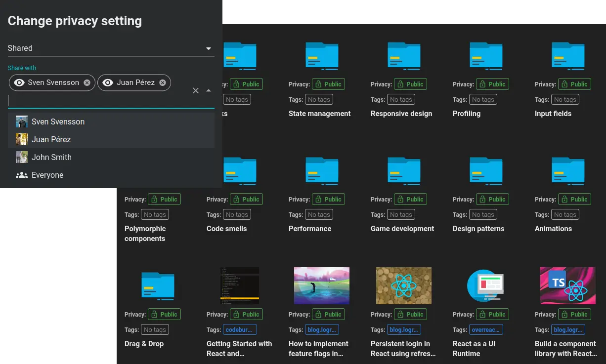Click overreac tag on React UI Runtime
The image size is (606, 364).
[486, 329]
